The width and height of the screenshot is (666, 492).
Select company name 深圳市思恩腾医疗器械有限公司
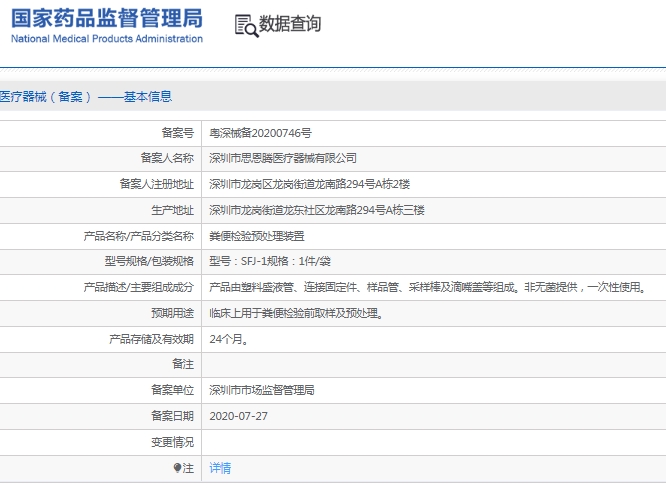pyautogui.click(x=283, y=158)
